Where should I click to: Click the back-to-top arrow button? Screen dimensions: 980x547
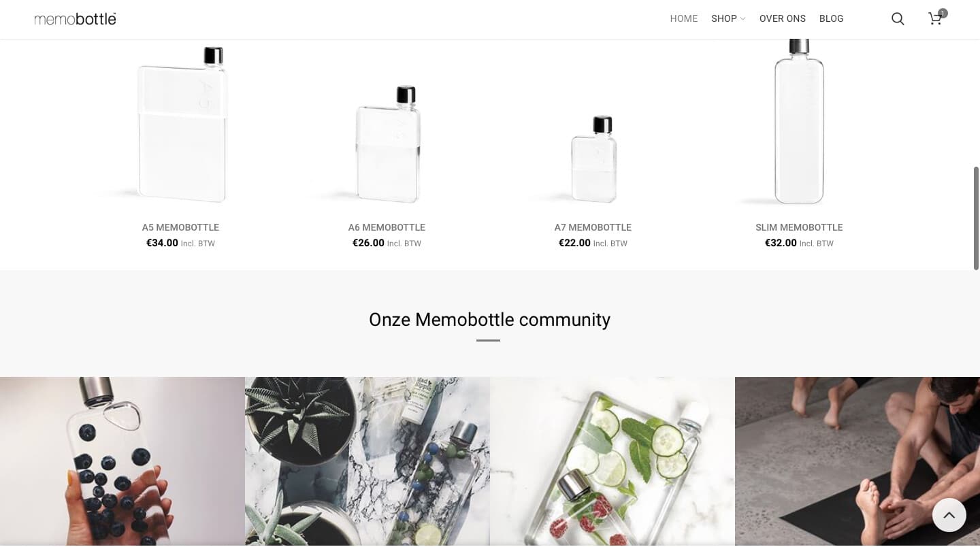949,515
